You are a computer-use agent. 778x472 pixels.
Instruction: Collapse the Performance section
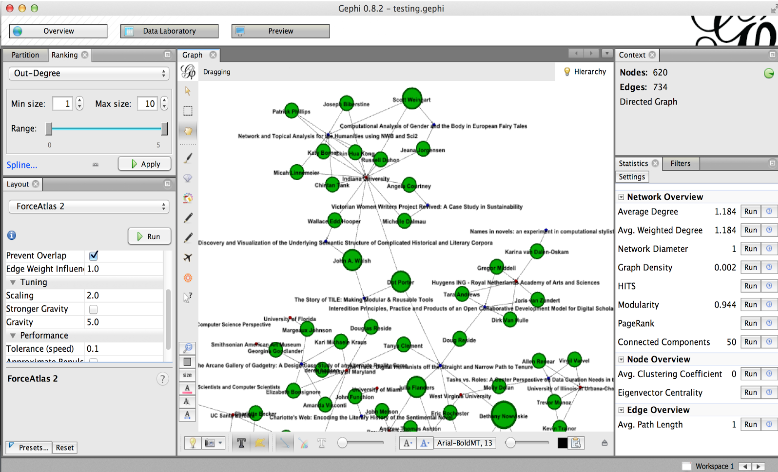point(13,336)
